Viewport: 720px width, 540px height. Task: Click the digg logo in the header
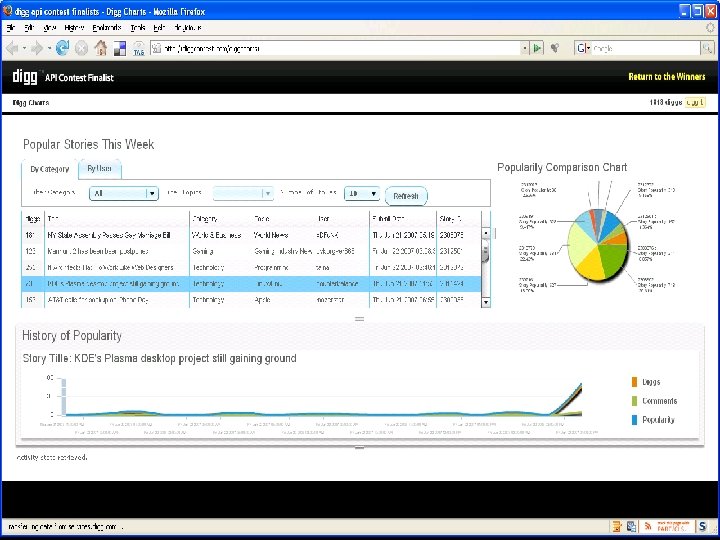point(25,77)
